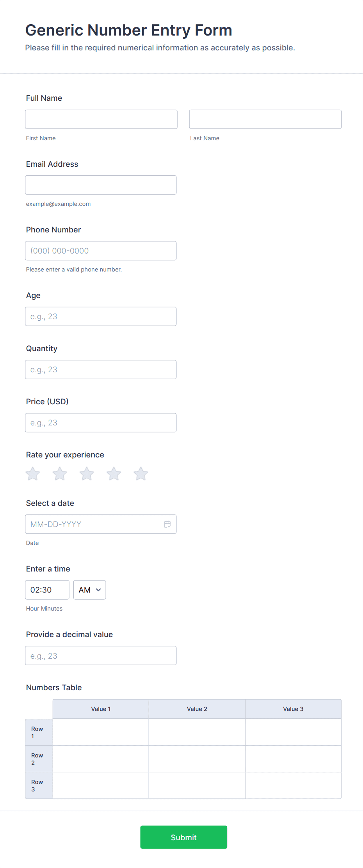Click the Age input field
Image resolution: width=363 pixels, height=868 pixels.
(101, 316)
